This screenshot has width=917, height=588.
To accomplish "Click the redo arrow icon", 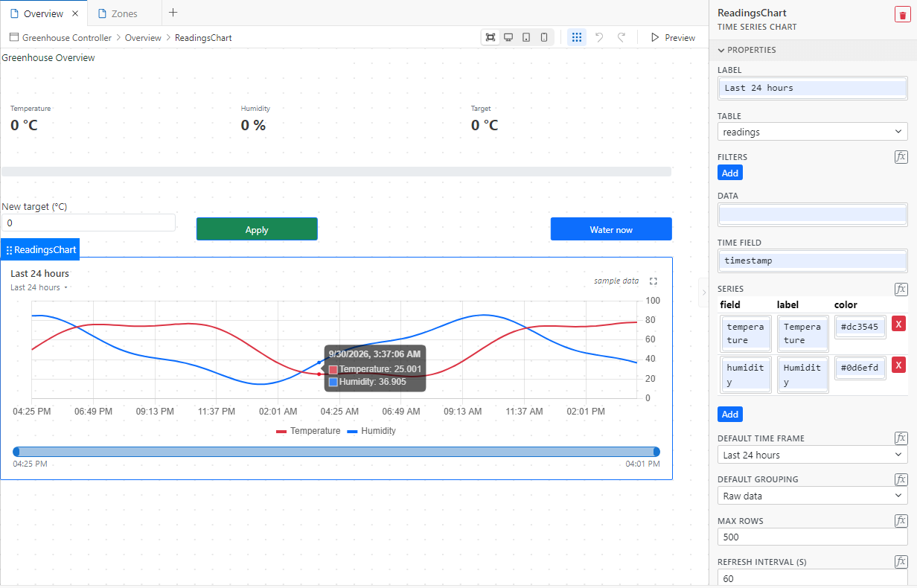I will coord(622,37).
